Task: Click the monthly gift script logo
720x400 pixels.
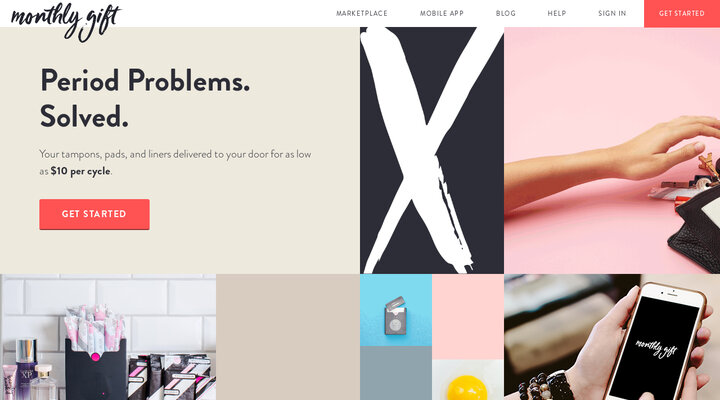Action: (65, 21)
